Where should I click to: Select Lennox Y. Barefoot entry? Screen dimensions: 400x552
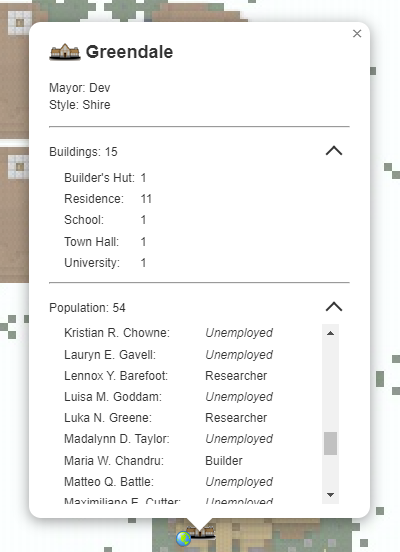[165, 376]
